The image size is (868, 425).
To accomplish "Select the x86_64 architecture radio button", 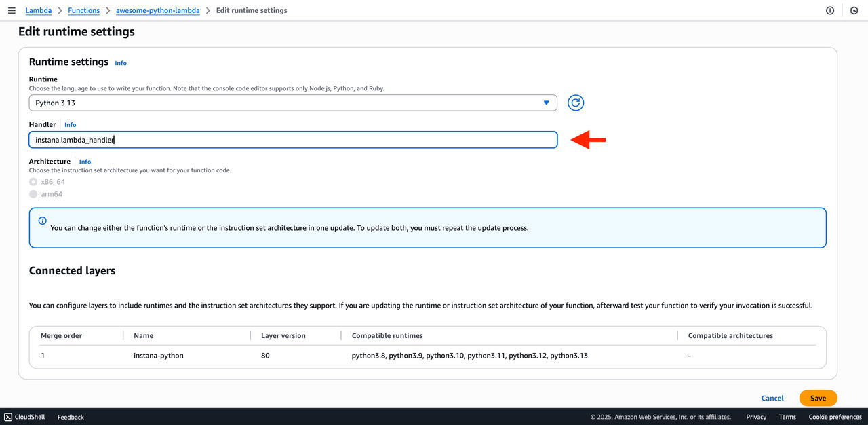I will [33, 182].
